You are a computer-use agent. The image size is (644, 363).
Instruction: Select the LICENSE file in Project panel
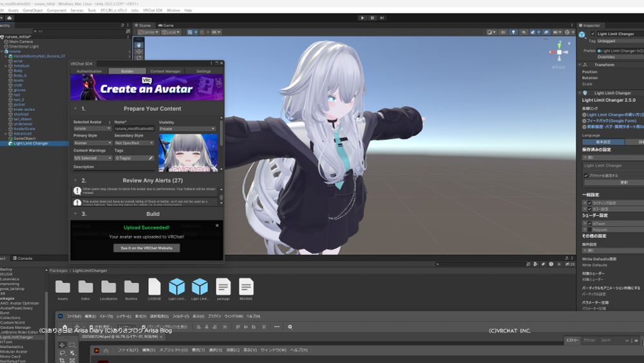pyautogui.click(x=155, y=286)
